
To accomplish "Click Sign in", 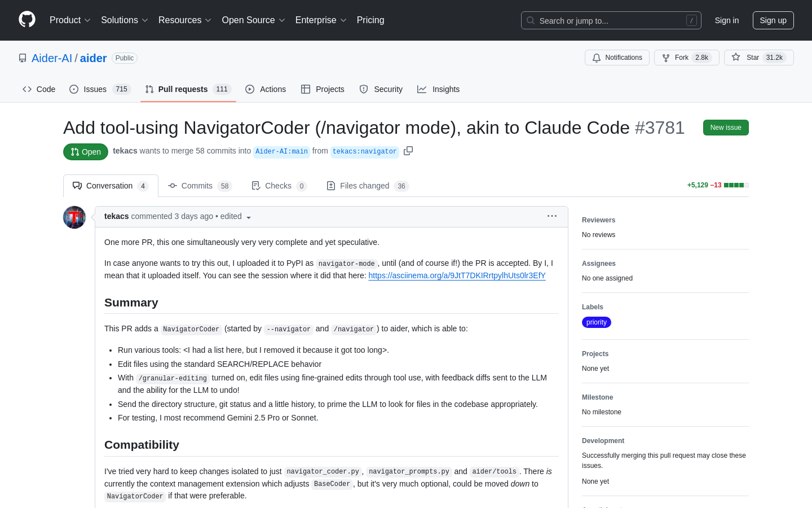I will tap(727, 20).
